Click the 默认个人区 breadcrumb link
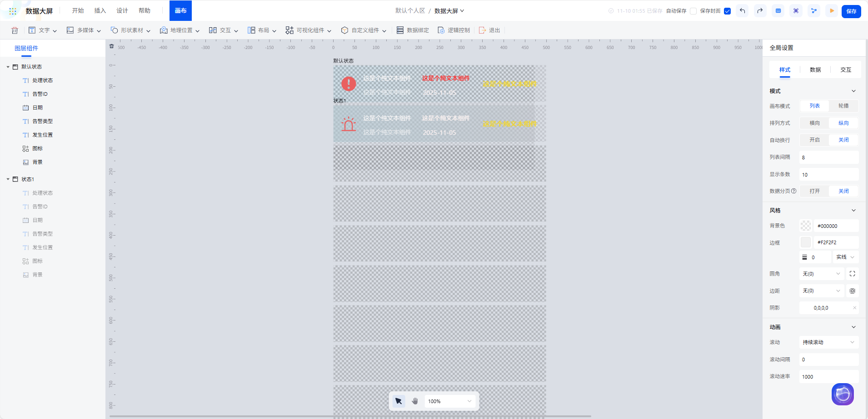The width and height of the screenshot is (868, 419). [x=410, y=11]
